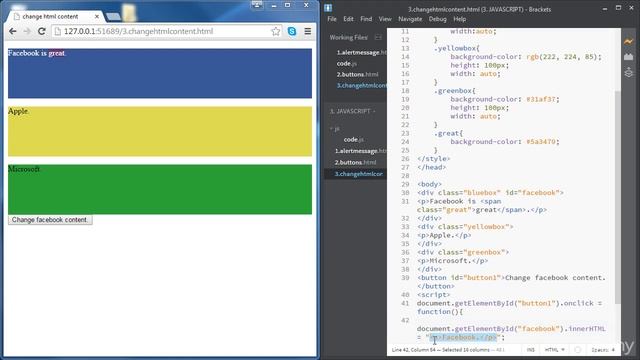Viewport: 640px width, 360px height.
Task: Click the 'Change facebook content.' button
Action: pyautogui.click(x=50, y=220)
